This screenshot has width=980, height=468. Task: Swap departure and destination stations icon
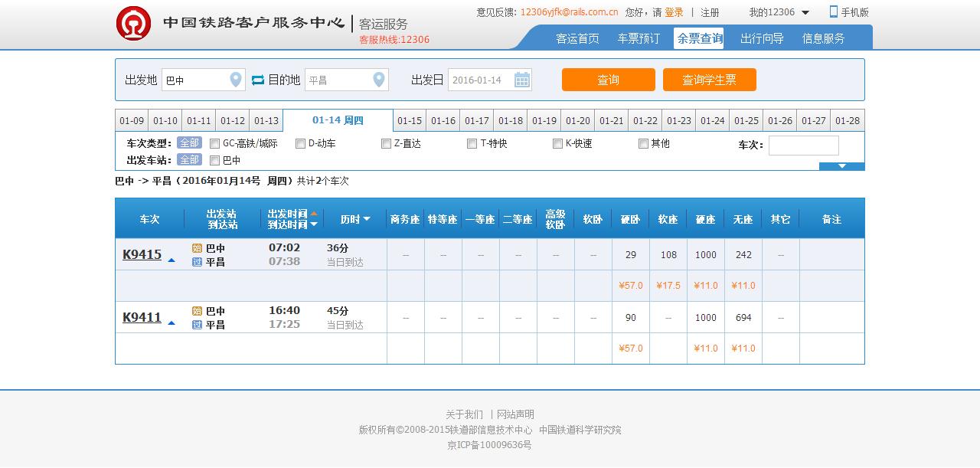tap(258, 80)
